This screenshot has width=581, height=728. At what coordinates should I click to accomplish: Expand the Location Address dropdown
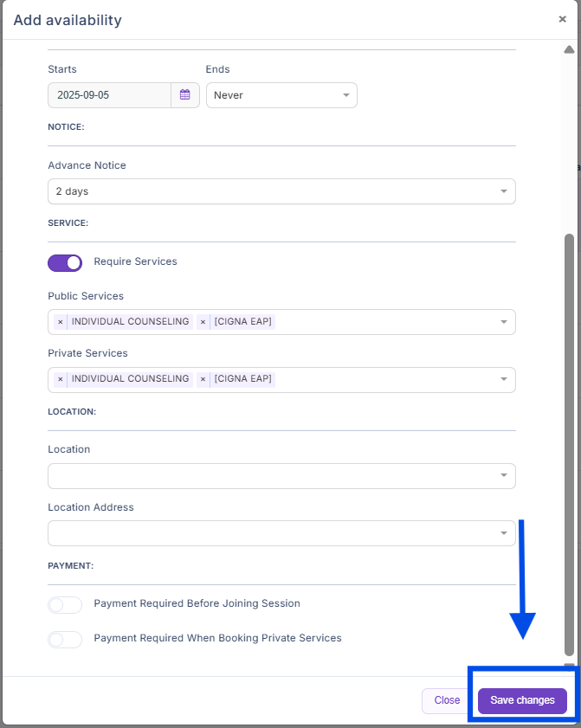click(281, 533)
